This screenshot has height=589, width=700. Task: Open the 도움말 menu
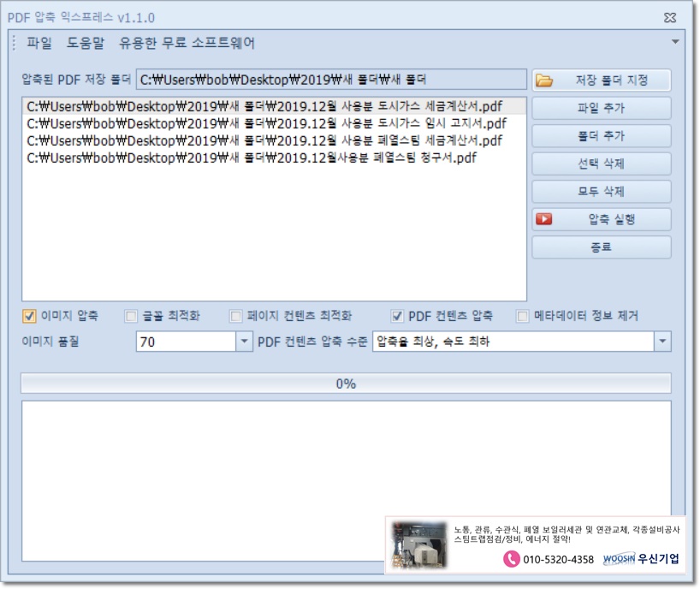[86, 43]
